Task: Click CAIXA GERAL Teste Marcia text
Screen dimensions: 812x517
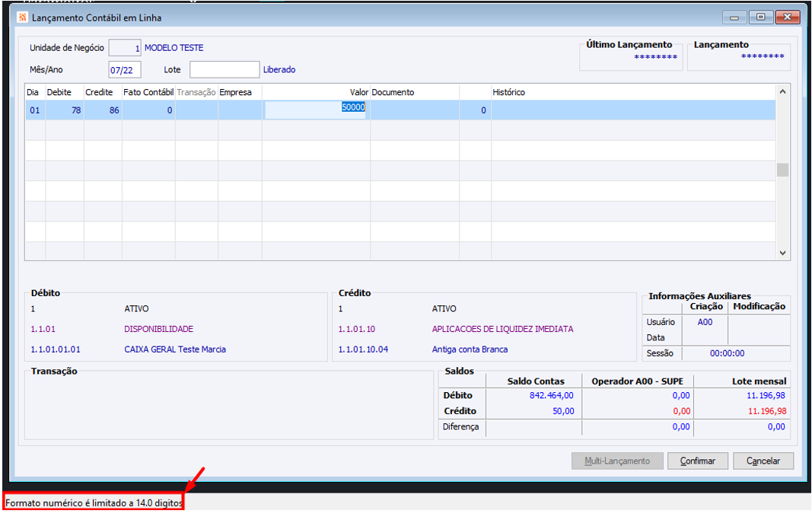Action: tap(175, 349)
